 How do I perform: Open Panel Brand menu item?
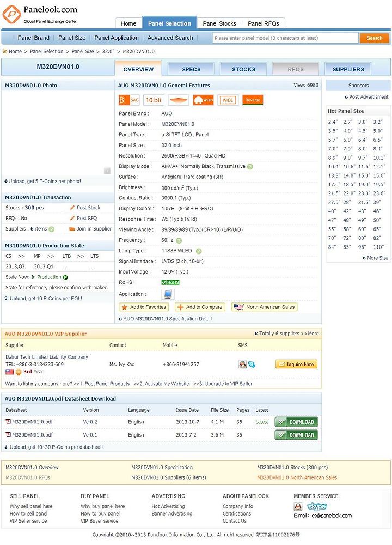click(x=33, y=38)
